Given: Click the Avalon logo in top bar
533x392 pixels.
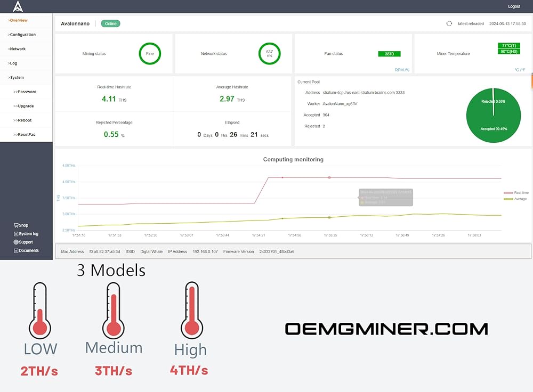Looking at the screenshot, I should [18, 6].
